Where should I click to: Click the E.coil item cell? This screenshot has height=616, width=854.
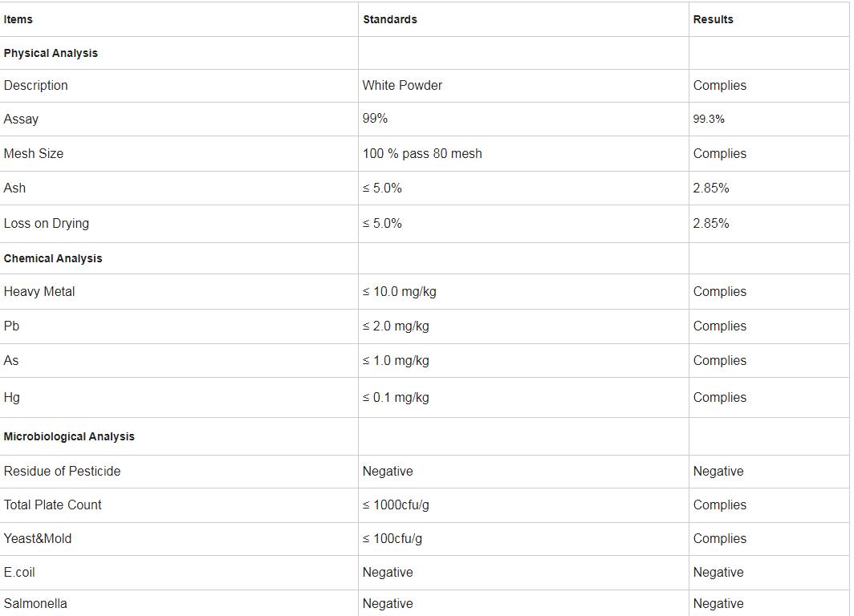(x=19, y=573)
